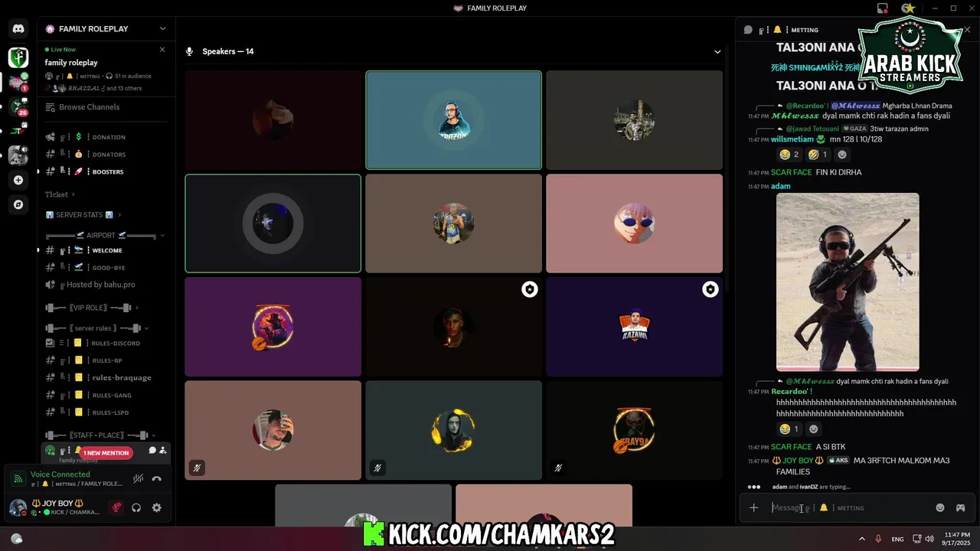Image resolution: width=980 pixels, height=551 pixels.
Task: Toggle the 😂 1 reaction on Recardoo message
Action: point(789,429)
